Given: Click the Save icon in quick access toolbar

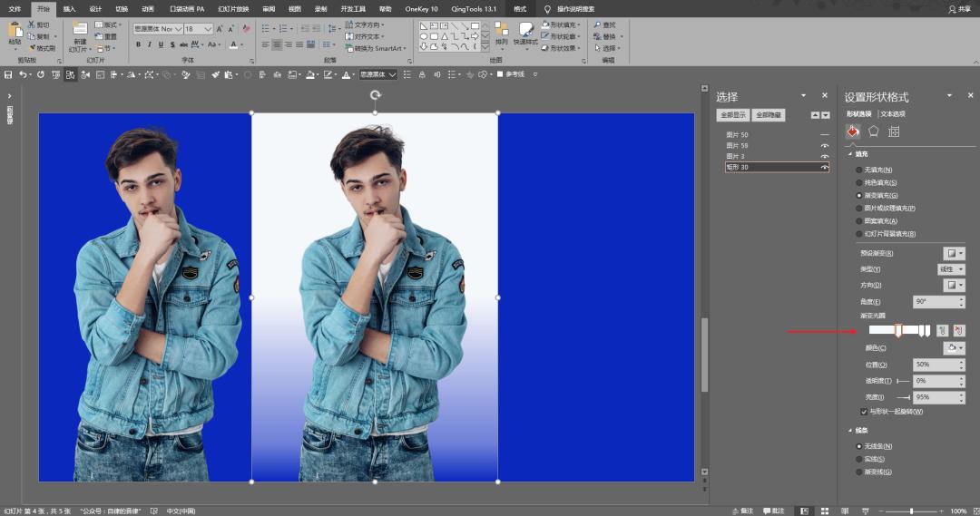Looking at the screenshot, I should click(x=8, y=74).
